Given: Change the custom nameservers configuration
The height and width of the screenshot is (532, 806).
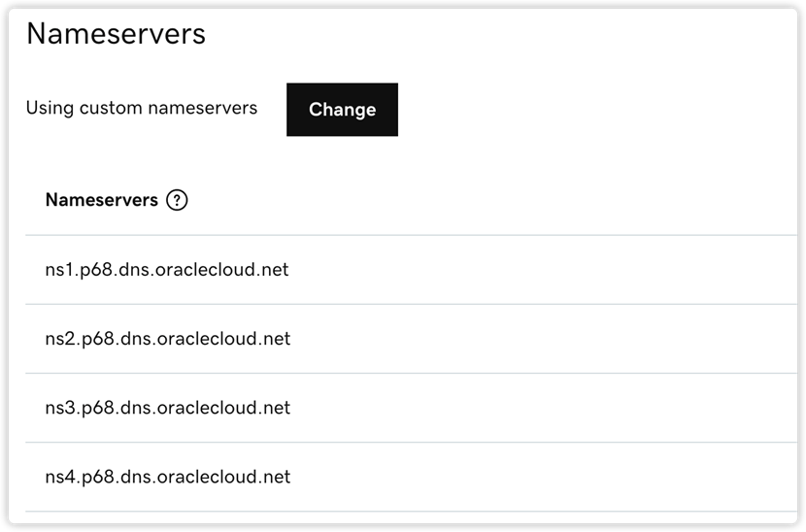Looking at the screenshot, I should click(x=342, y=110).
